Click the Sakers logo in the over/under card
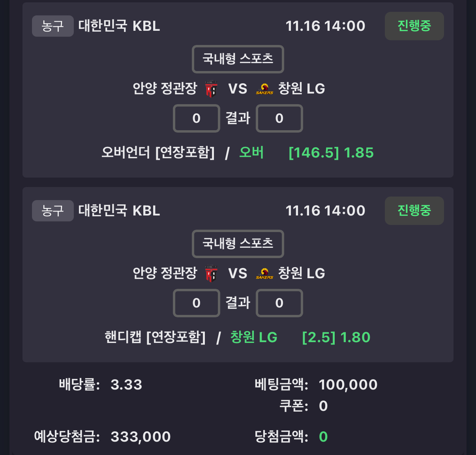 point(264,89)
